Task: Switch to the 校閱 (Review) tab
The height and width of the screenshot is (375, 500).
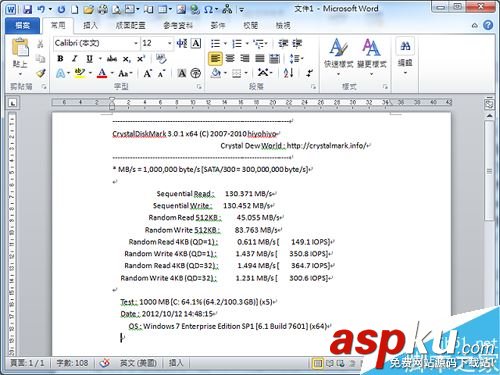Action: [250, 25]
